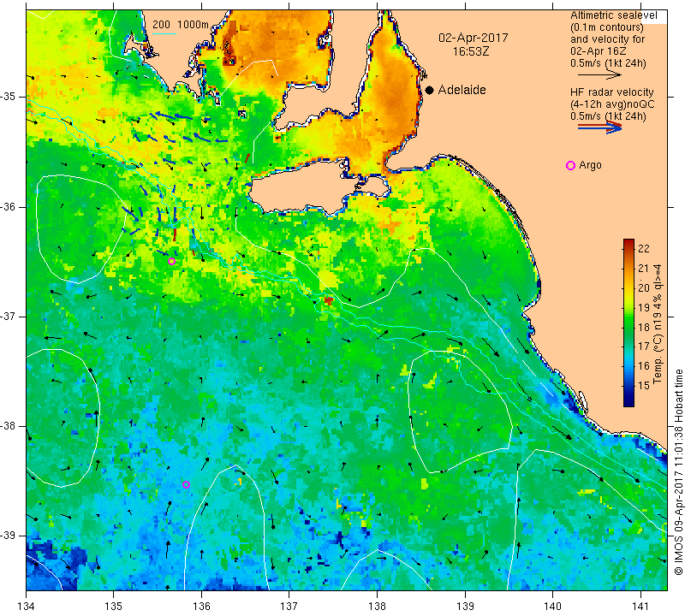Click longitude 134 axis label

point(27,607)
